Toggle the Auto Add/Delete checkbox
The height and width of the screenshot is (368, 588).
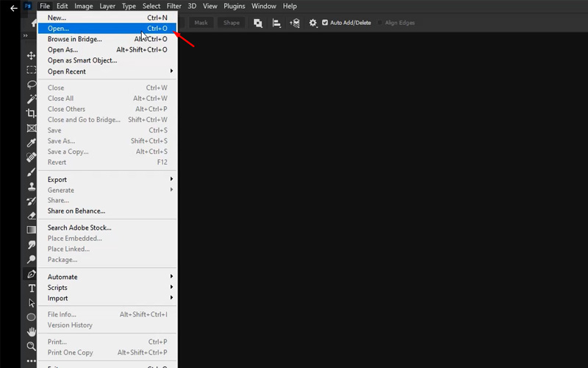[x=325, y=23]
